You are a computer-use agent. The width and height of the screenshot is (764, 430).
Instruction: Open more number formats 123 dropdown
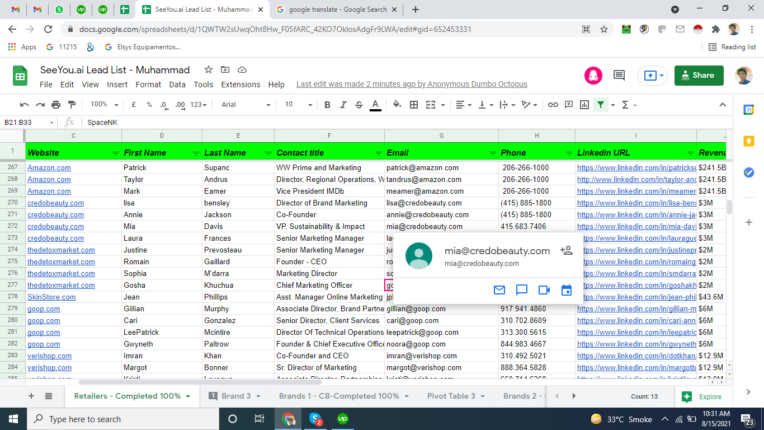[x=198, y=105]
